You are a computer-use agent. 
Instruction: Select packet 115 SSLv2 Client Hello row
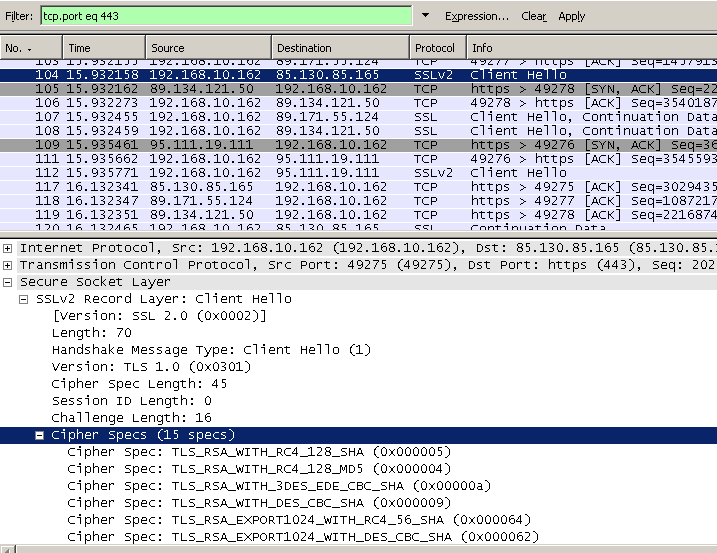300,172
